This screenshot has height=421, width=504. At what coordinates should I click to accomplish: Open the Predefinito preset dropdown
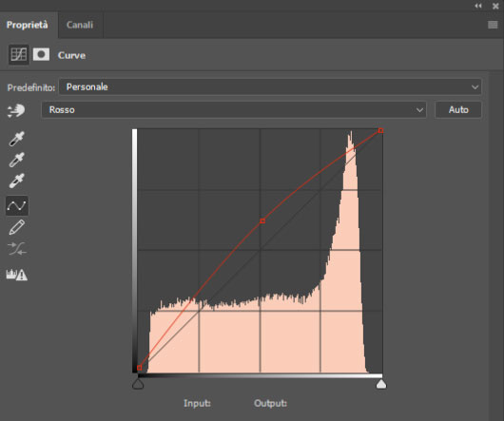tap(270, 87)
